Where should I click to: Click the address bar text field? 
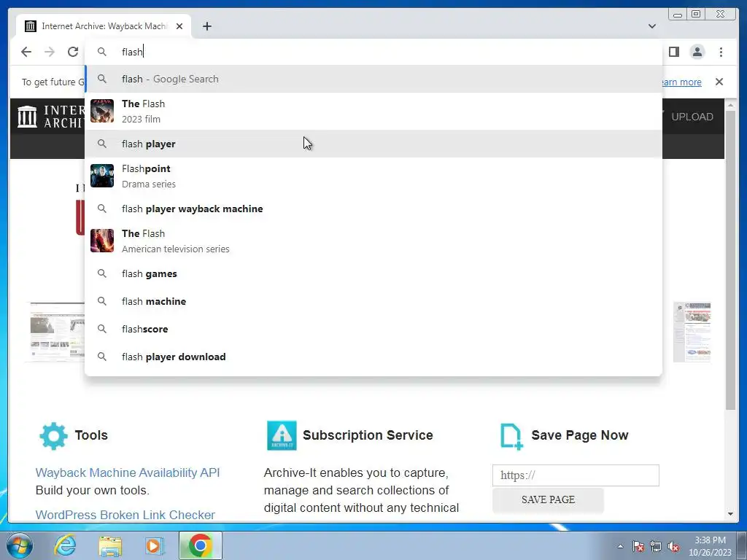pos(374,52)
